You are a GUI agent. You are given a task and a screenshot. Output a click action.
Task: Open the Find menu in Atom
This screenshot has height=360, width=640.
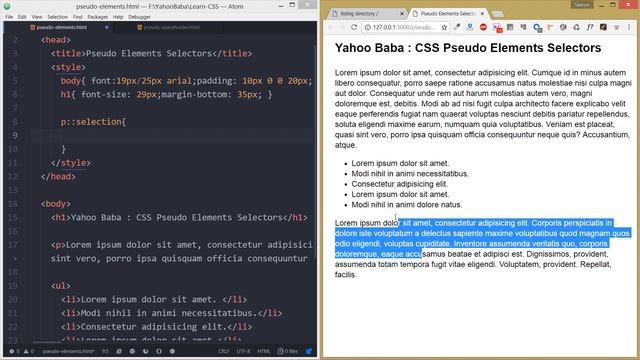click(x=78, y=17)
